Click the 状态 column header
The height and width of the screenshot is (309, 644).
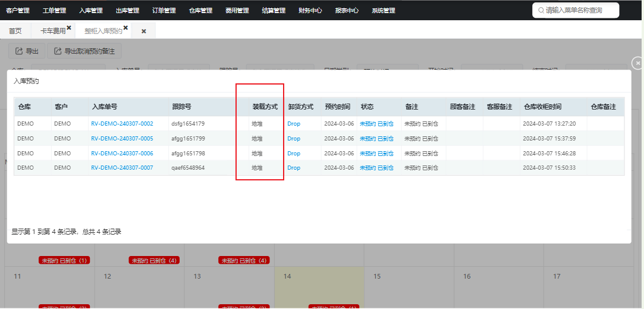pos(379,107)
